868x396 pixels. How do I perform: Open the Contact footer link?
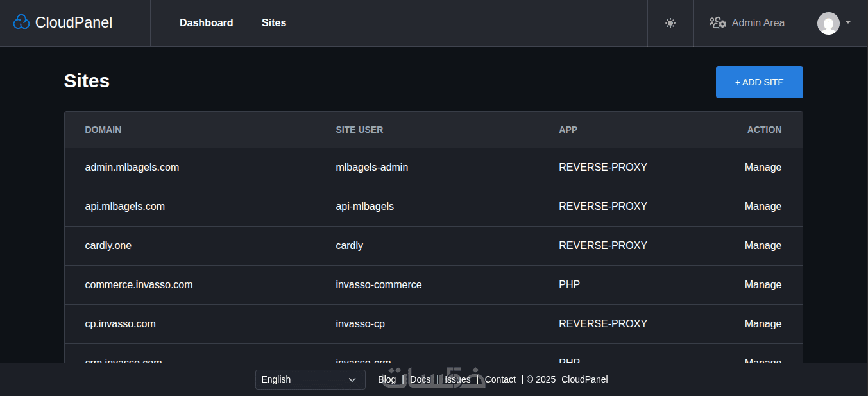(500, 379)
